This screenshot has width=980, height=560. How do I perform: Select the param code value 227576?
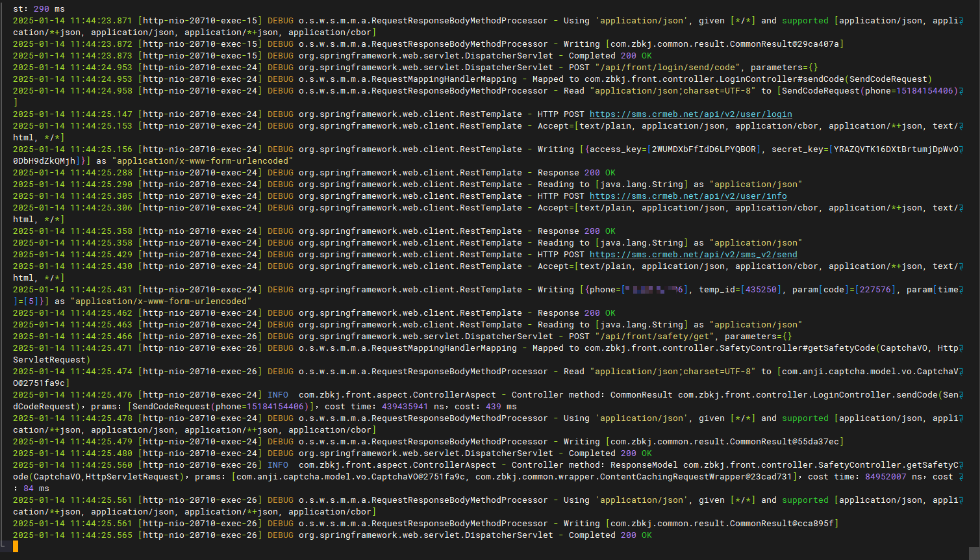875,290
